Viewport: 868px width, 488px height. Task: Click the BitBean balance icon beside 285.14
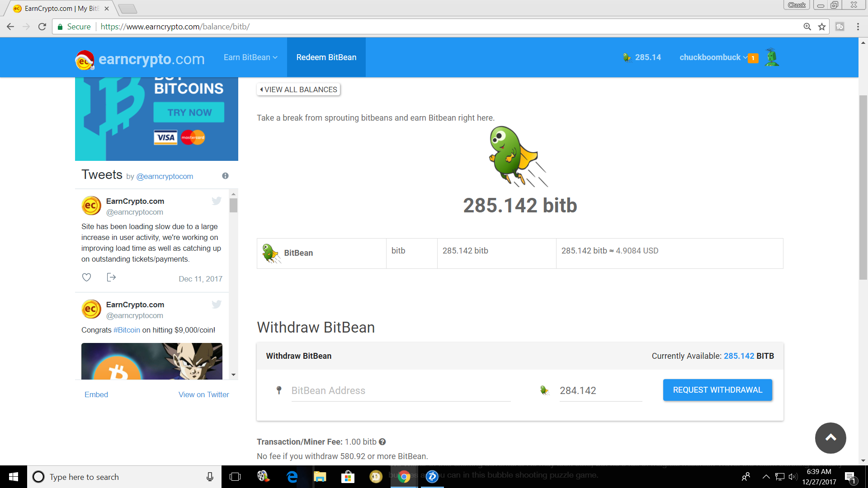627,57
